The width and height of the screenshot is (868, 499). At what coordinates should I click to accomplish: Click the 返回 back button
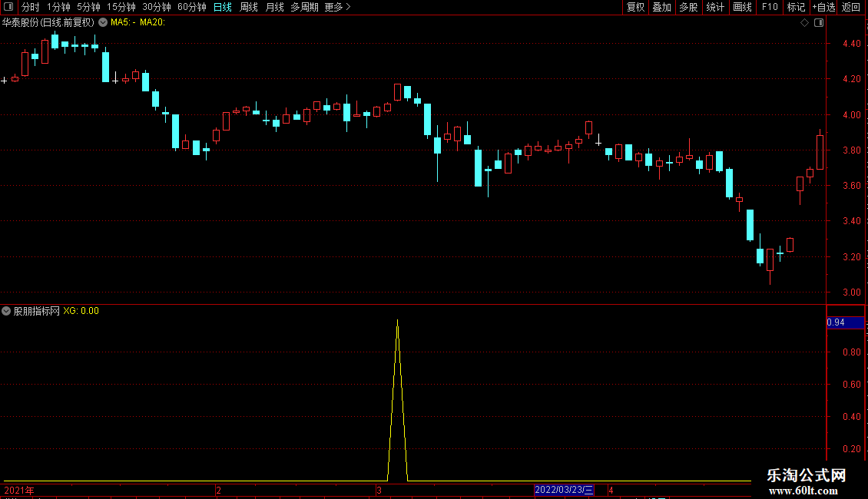coord(851,7)
